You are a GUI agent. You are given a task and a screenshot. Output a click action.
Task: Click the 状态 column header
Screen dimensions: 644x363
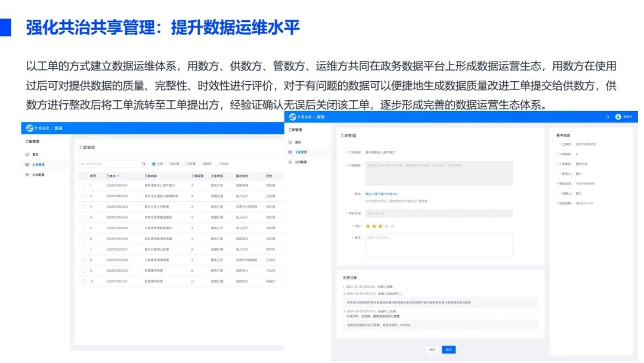click(269, 176)
